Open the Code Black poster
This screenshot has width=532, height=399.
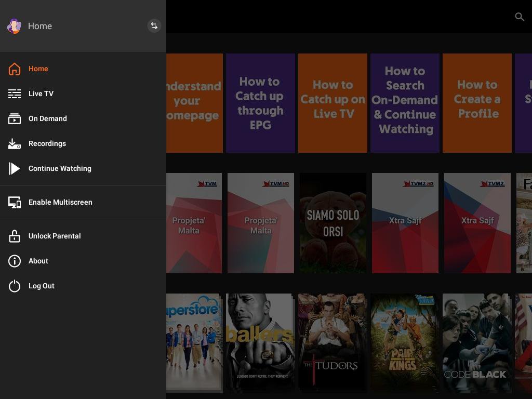coord(477,343)
